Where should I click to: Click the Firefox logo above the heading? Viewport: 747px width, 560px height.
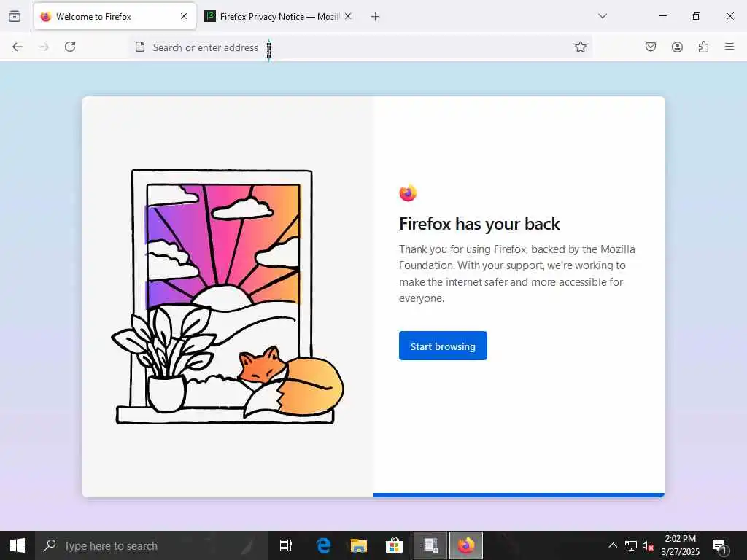[x=408, y=192]
